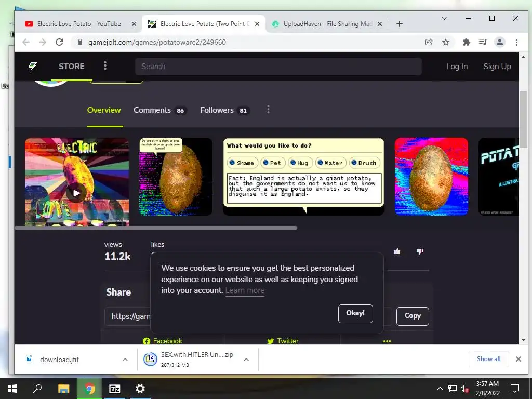Open Windows taskbar search

[x=37, y=389]
